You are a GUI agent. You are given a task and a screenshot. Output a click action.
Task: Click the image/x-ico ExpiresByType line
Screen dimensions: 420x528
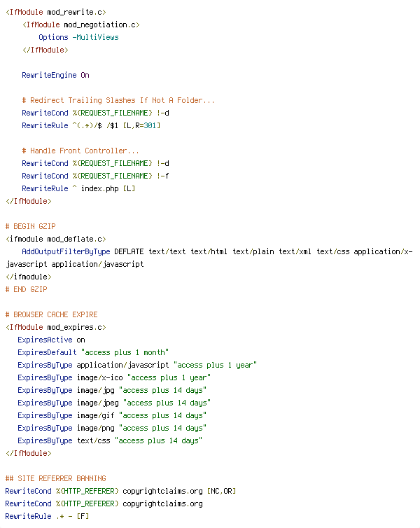coord(114,378)
